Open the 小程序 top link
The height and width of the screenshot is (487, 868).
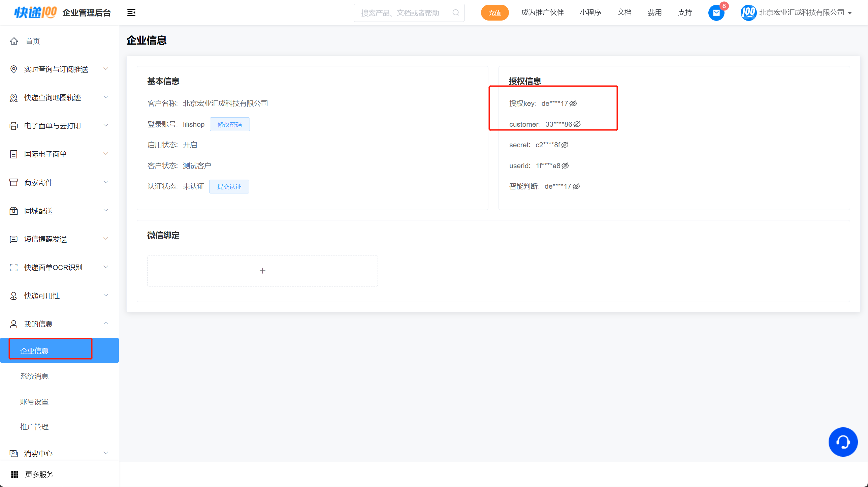point(590,12)
